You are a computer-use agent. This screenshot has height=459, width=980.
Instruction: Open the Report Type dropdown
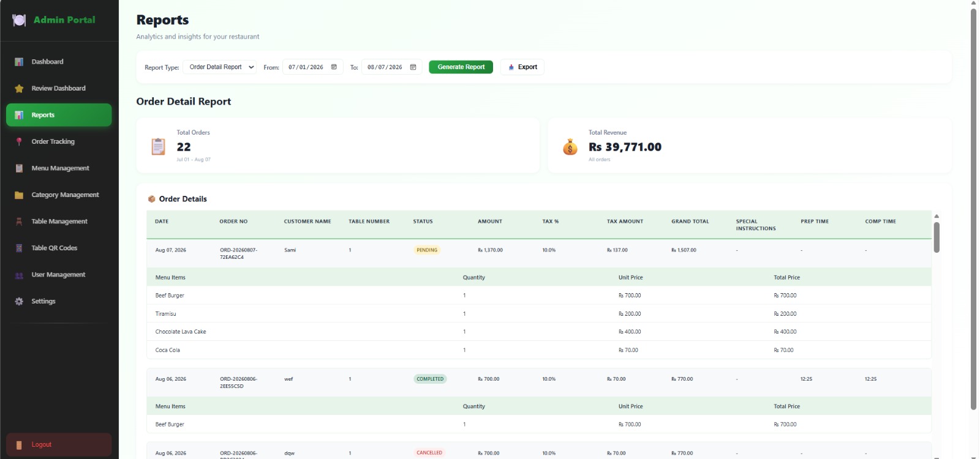point(219,67)
